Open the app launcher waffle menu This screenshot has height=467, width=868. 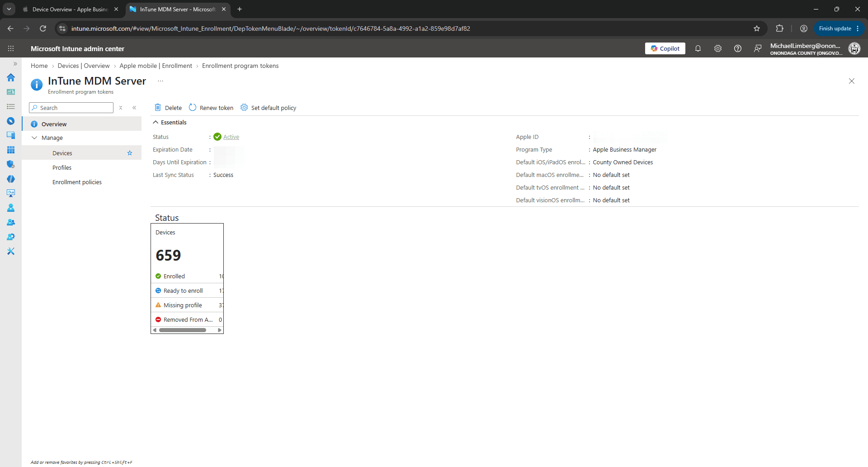point(11,48)
